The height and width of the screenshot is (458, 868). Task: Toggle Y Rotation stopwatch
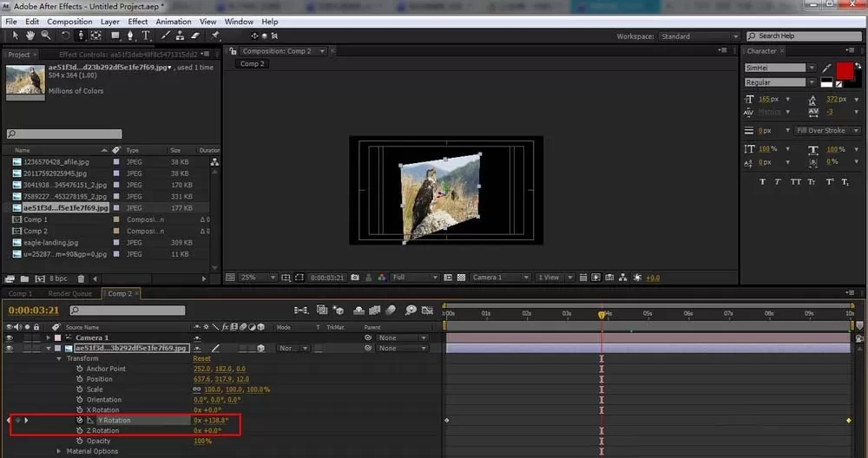coord(80,420)
